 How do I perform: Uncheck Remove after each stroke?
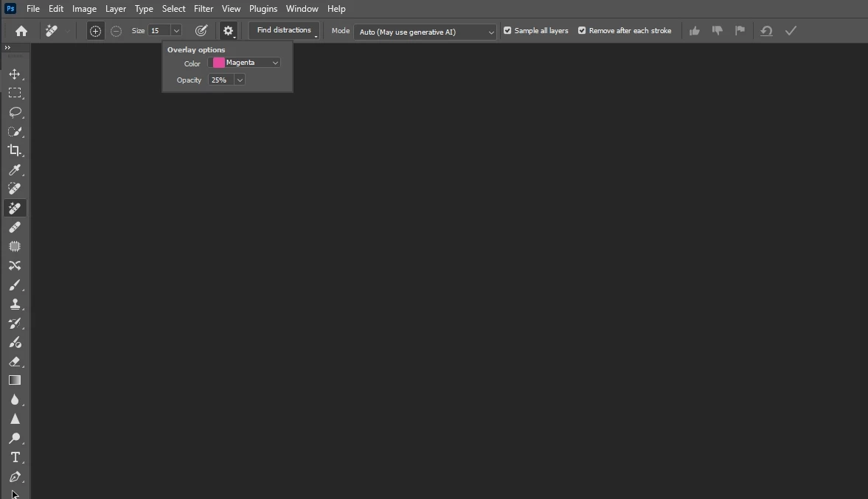tap(582, 30)
